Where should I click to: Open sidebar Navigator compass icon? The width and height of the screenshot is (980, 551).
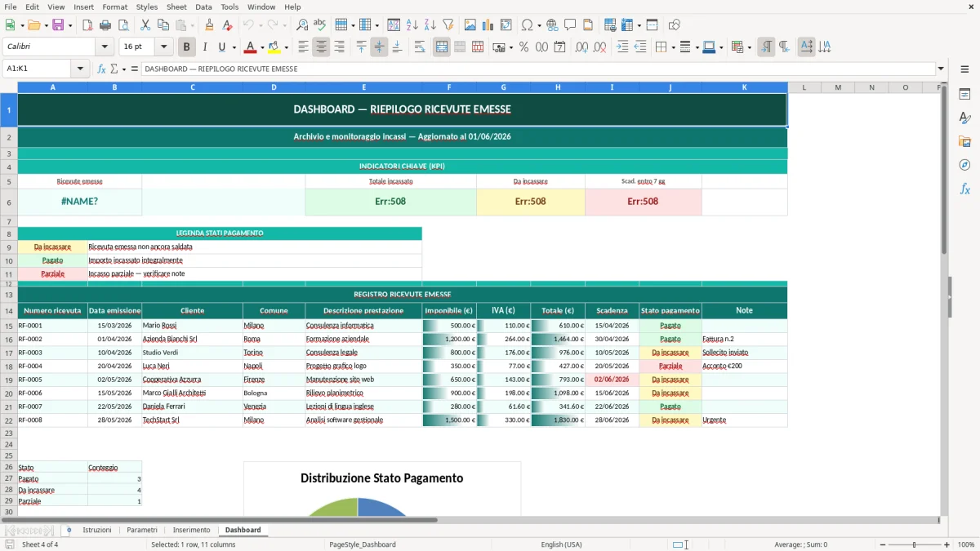pyautogui.click(x=964, y=166)
